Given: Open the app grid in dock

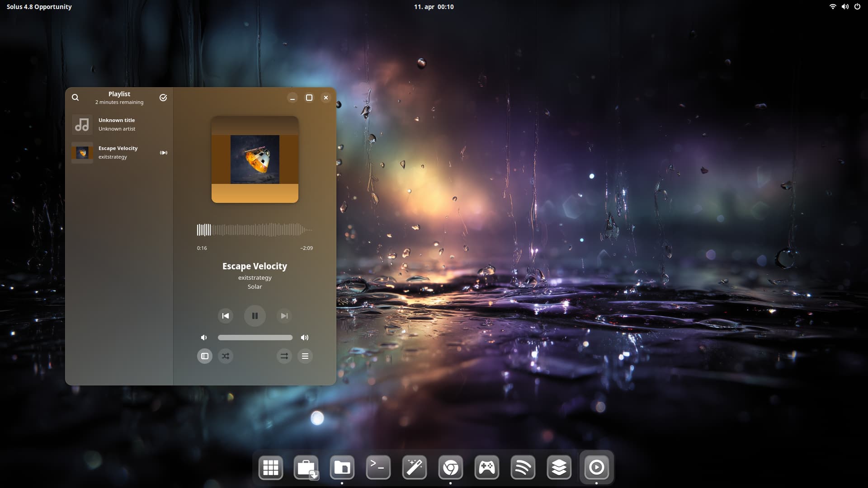Looking at the screenshot, I should click(x=271, y=468).
